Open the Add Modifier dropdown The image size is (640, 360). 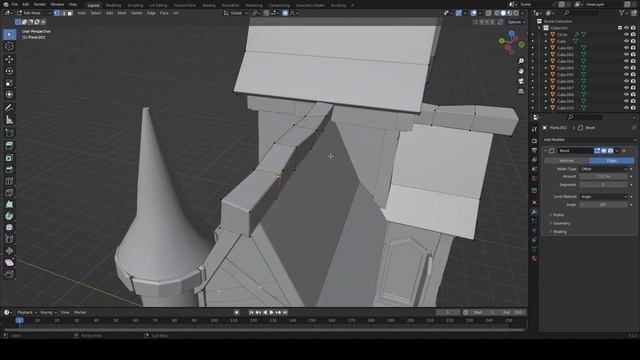pyautogui.click(x=589, y=140)
